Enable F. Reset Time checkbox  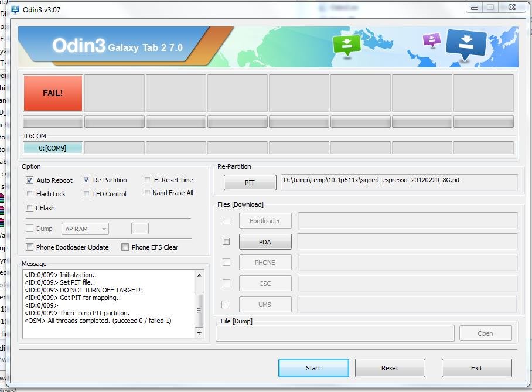click(x=147, y=179)
